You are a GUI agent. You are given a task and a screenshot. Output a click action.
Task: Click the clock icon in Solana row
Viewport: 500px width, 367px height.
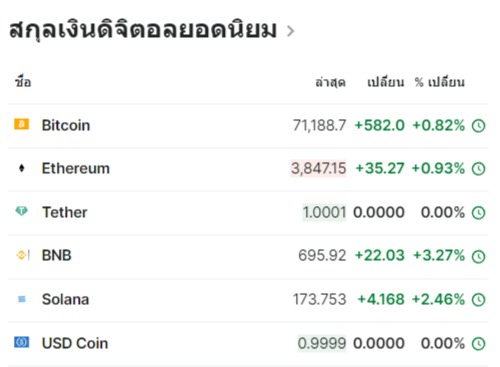point(478,300)
